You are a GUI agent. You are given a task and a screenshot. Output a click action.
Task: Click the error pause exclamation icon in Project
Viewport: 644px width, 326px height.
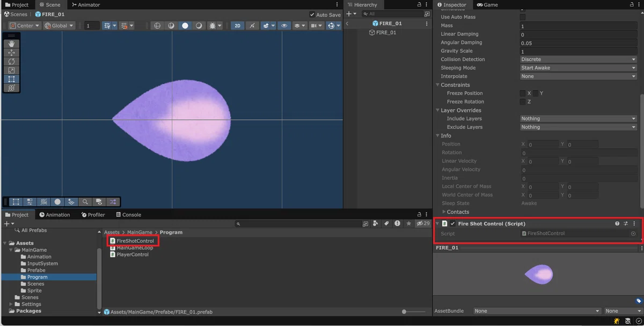[397, 223]
